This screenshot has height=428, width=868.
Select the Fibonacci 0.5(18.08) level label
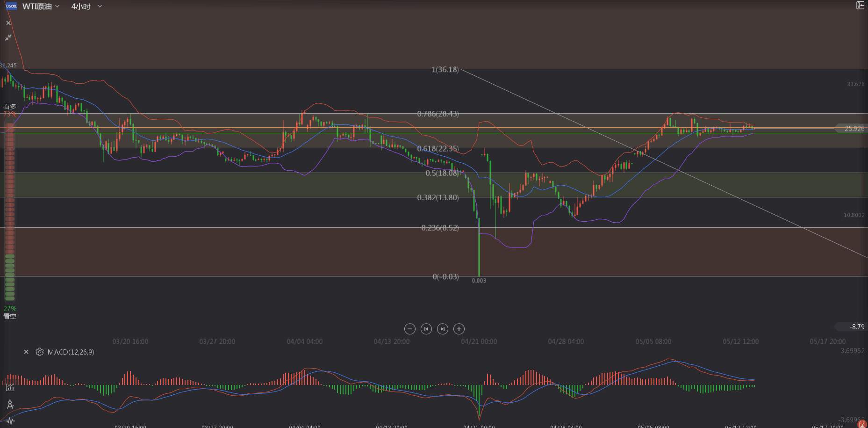pos(442,173)
